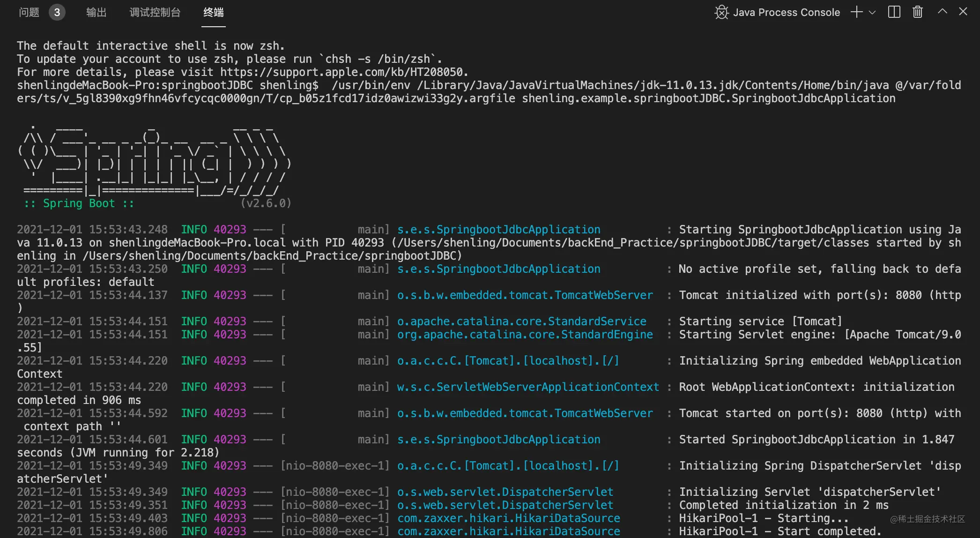Open the 问题 problems tab
The image size is (980, 538).
pos(29,12)
